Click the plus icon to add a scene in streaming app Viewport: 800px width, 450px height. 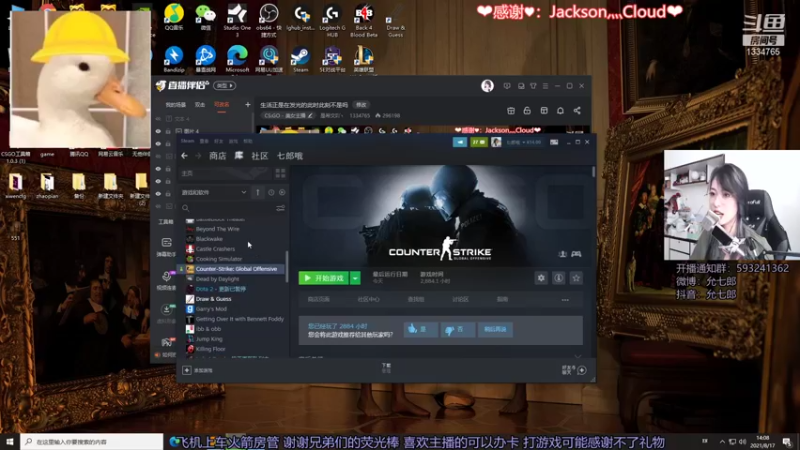tap(247, 105)
